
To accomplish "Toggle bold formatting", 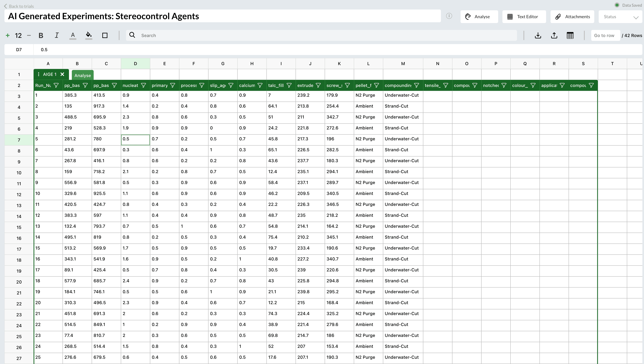I will point(41,35).
